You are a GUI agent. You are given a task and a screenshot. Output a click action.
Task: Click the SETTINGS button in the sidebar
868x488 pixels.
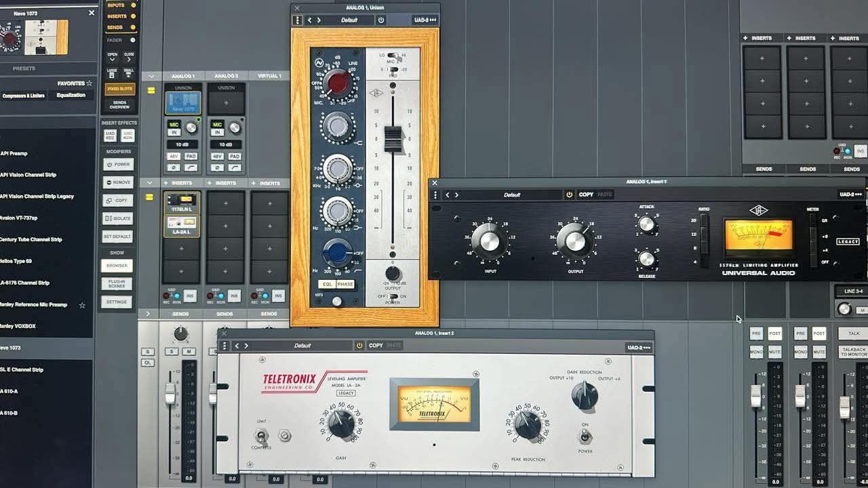point(117,302)
